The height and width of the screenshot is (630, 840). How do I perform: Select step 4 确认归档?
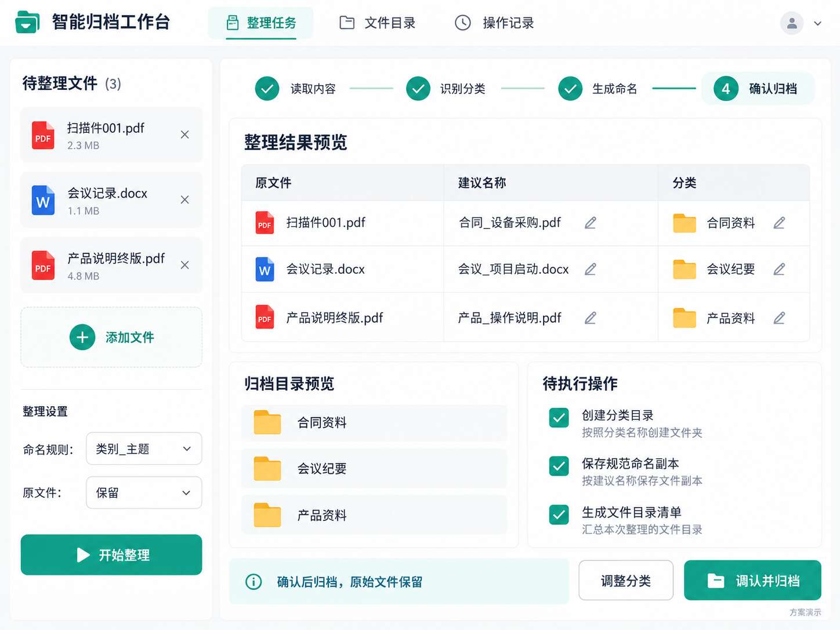pos(758,89)
